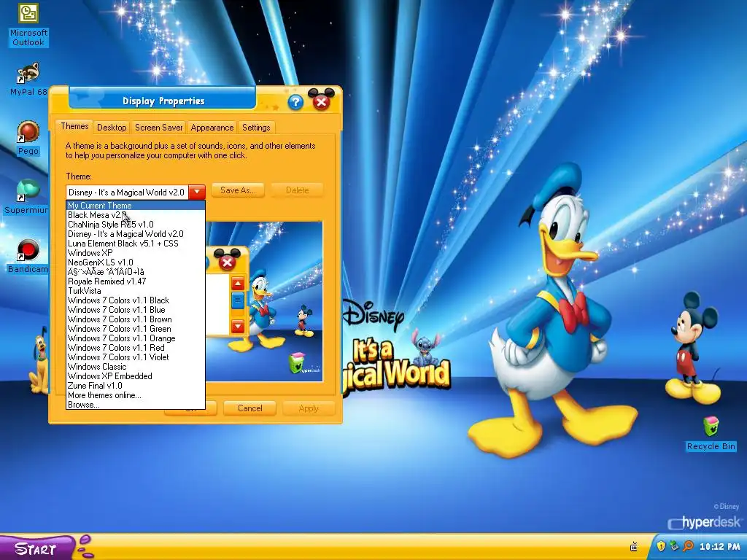The width and height of the screenshot is (747, 560).
Task: Select Windows 7 Colors v1.1 Blue
Action: point(135,310)
